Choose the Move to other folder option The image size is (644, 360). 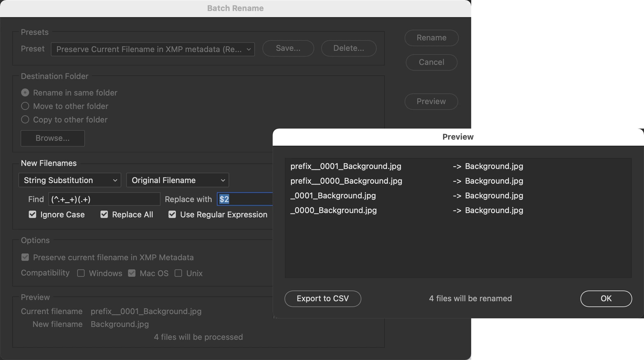click(x=25, y=106)
